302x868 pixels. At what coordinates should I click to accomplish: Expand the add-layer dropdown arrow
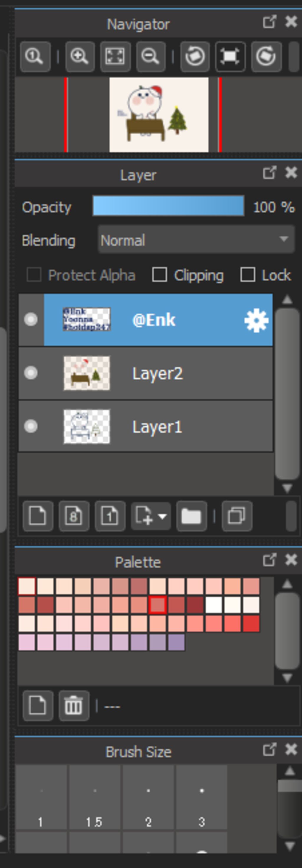tap(162, 516)
